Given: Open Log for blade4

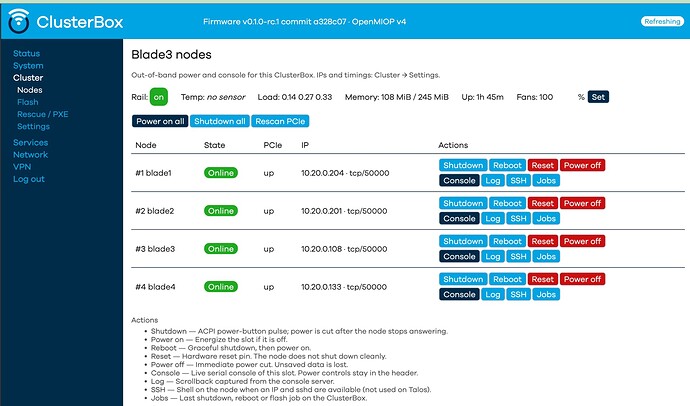Looking at the screenshot, I should pos(493,295).
